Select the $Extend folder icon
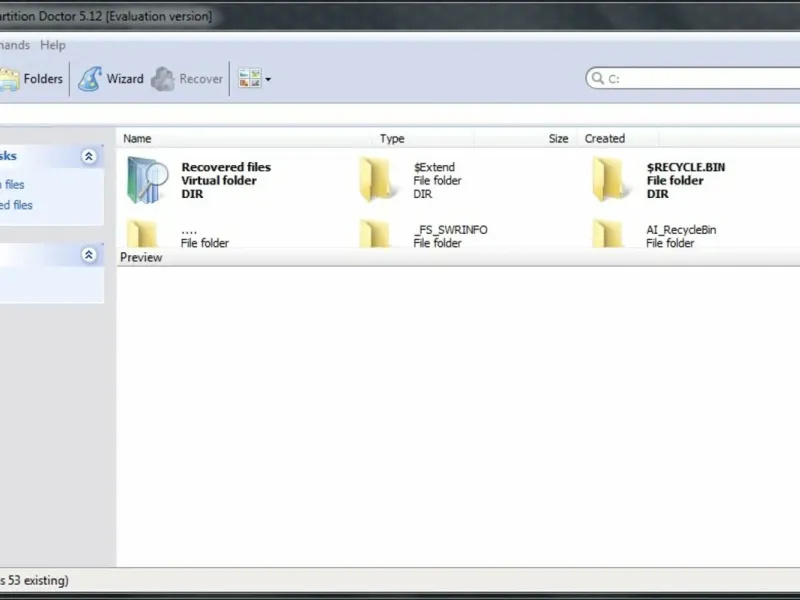800x600 pixels. point(376,180)
